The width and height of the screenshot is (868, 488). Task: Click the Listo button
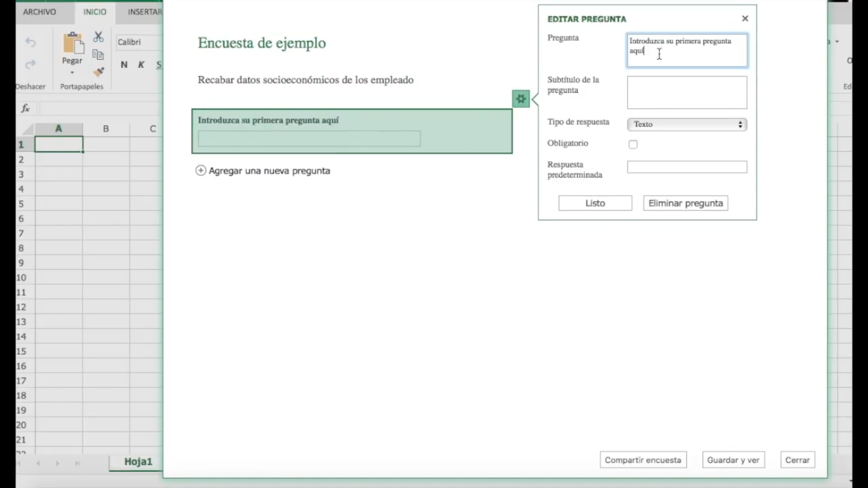click(595, 203)
